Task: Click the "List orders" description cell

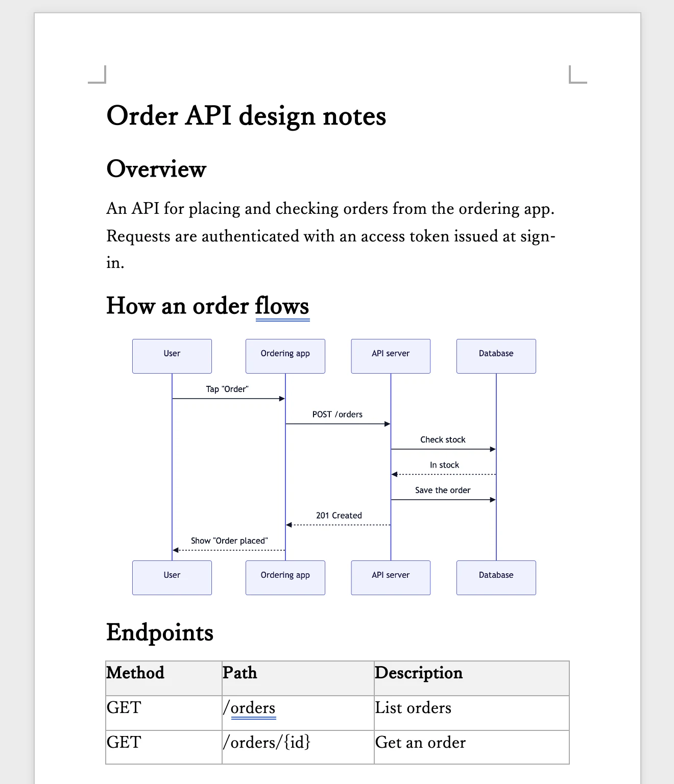Action: pyautogui.click(x=472, y=713)
